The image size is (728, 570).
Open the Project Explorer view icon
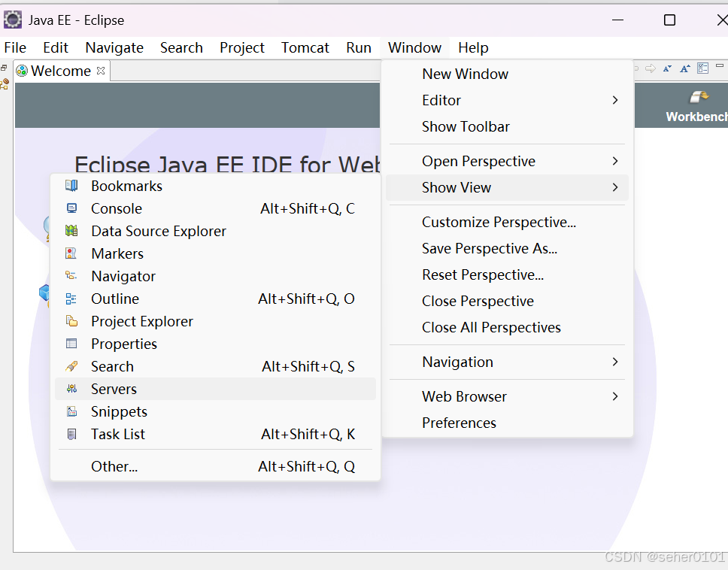pos(71,321)
